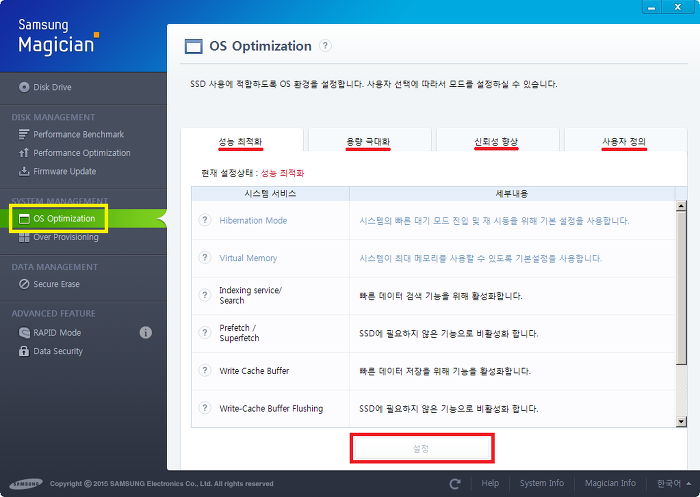Click help icon for Write-Cache Buffer Flushing
Viewport: 700px width, 497px height.
(x=205, y=408)
